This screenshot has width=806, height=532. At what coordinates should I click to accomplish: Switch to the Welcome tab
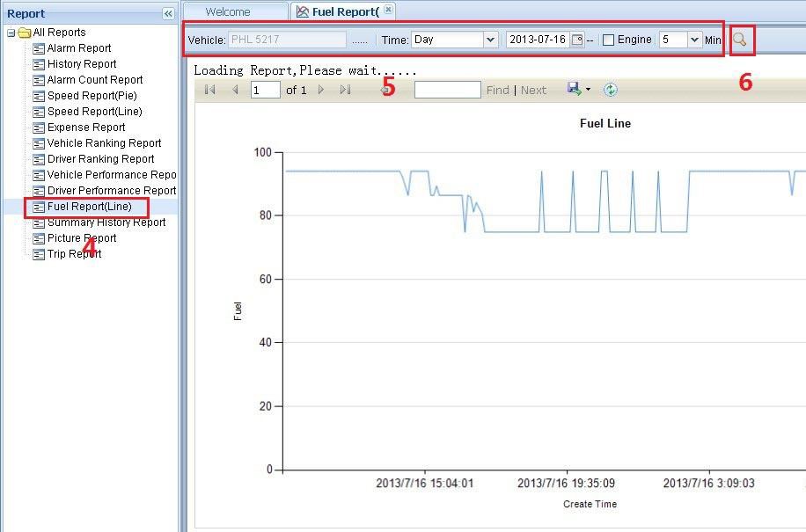[x=228, y=11]
